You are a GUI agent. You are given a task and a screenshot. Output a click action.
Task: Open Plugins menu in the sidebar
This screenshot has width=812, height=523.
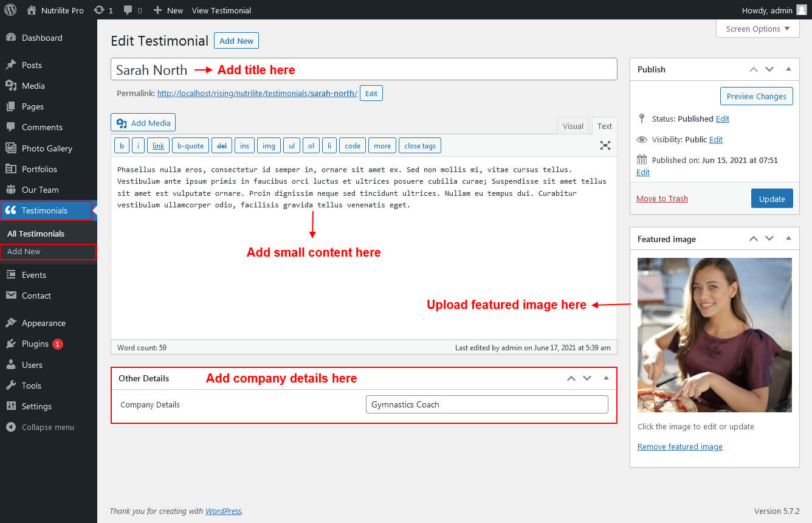click(x=35, y=344)
